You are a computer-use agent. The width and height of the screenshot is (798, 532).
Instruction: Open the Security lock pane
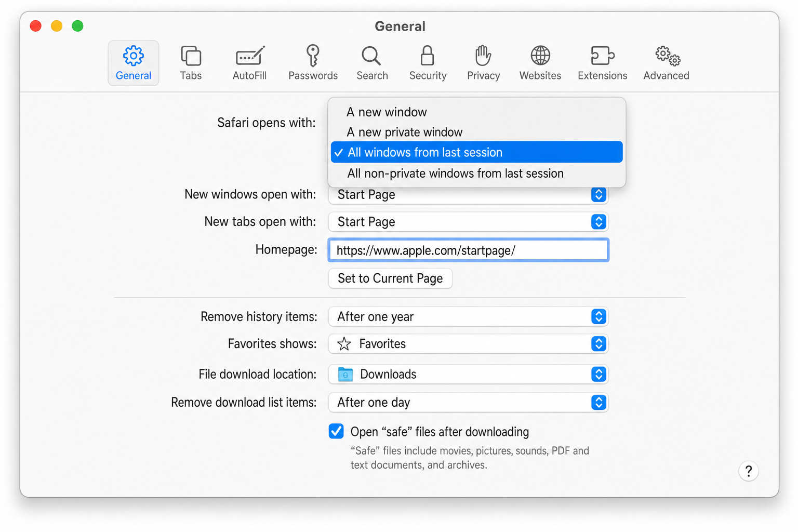coord(428,63)
